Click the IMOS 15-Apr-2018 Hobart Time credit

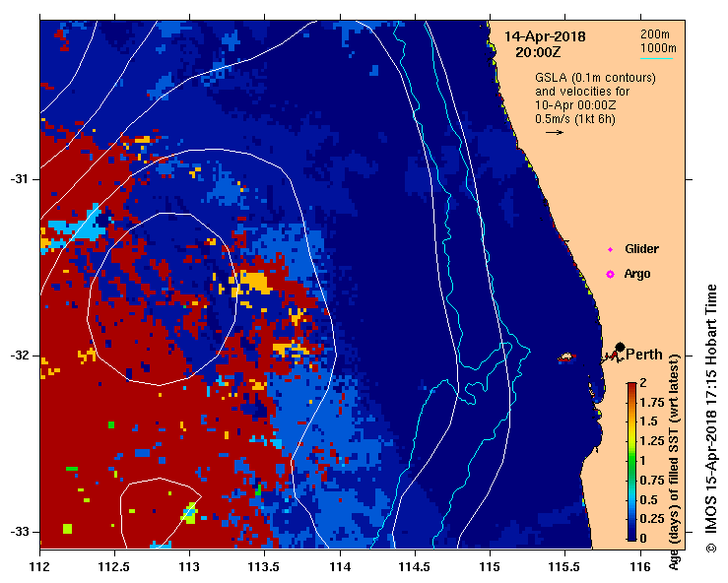(711, 419)
